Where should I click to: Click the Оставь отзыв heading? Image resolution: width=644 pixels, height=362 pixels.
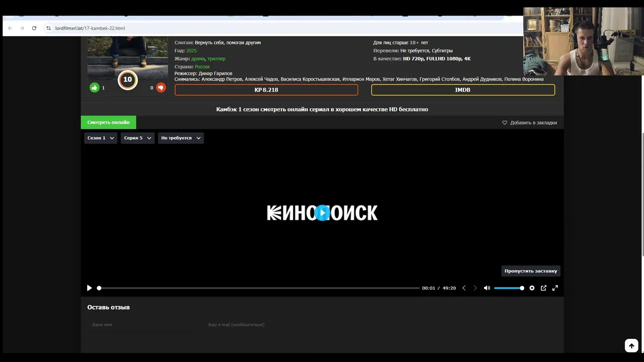[x=109, y=307]
